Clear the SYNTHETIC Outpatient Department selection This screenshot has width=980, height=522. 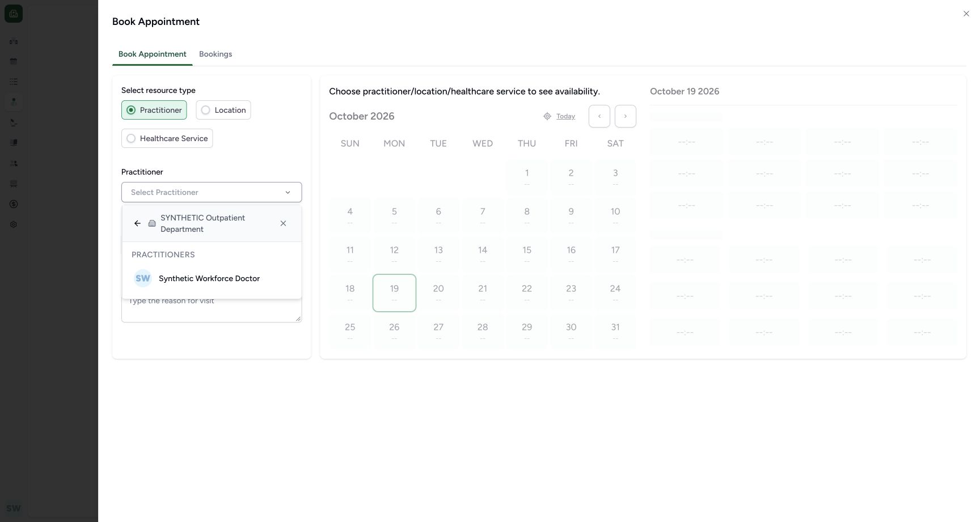(283, 223)
